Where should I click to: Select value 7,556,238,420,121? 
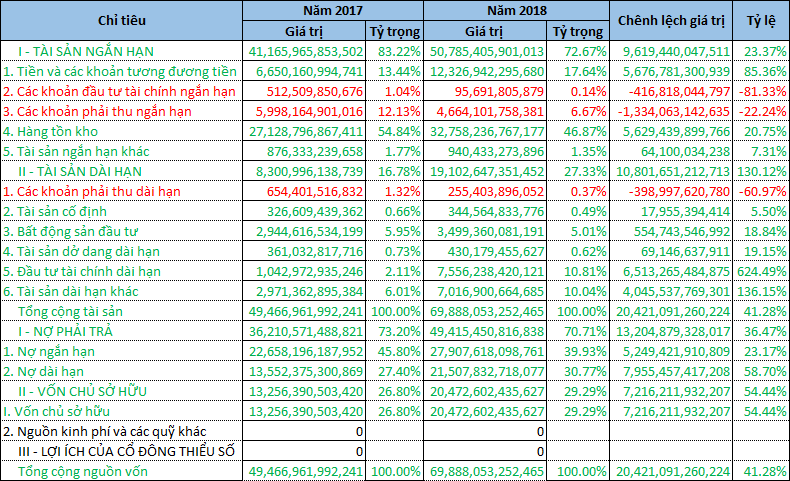pyautogui.click(x=491, y=272)
